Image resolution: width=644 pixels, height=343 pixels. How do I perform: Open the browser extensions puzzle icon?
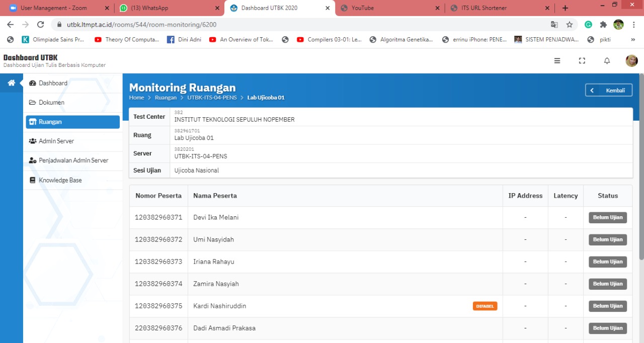click(x=603, y=25)
